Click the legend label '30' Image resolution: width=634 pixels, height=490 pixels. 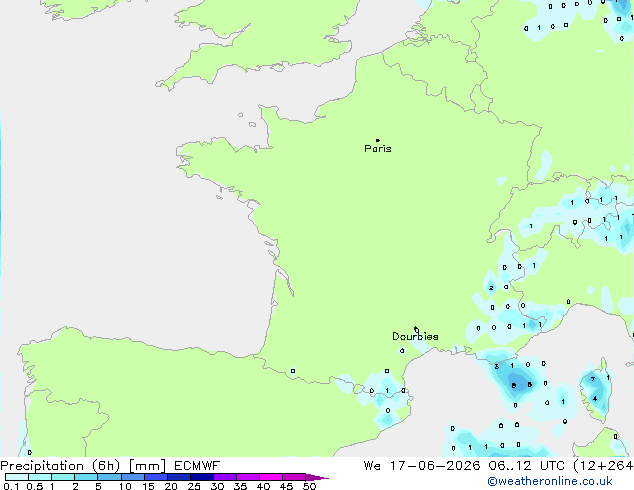click(217, 486)
